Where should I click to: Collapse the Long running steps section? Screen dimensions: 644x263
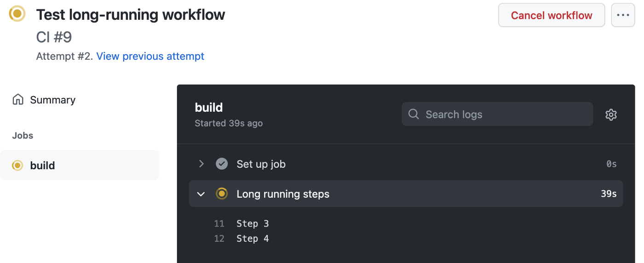[201, 194]
